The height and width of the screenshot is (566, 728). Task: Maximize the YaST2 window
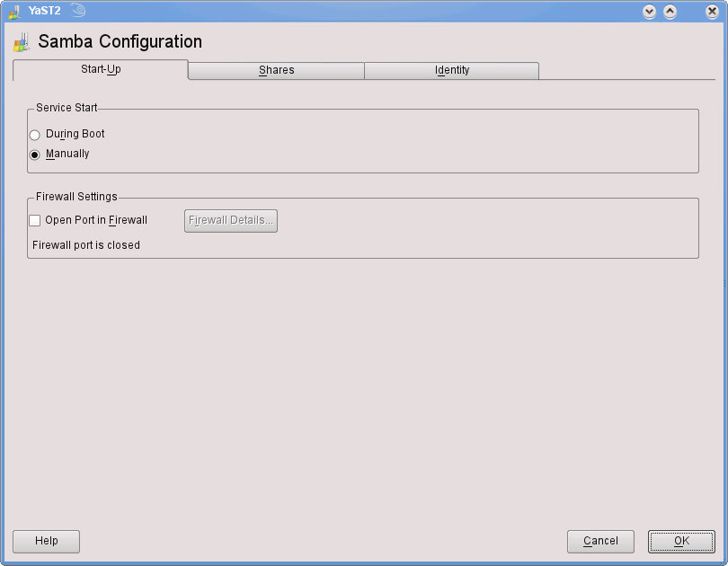click(x=670, y=12)
